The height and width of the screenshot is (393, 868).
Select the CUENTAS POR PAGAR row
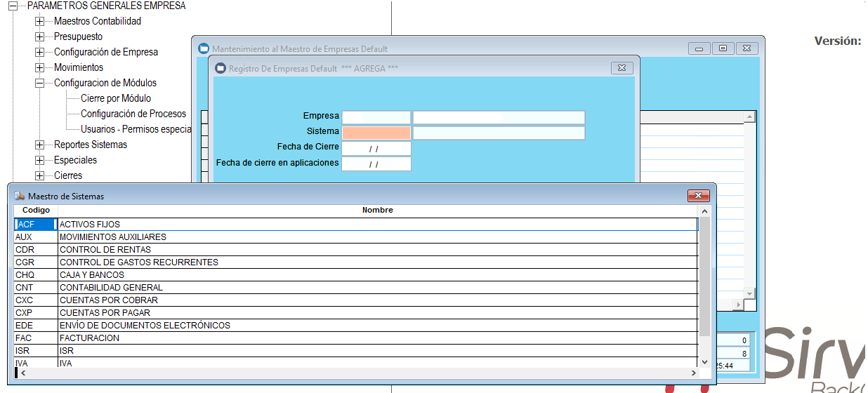tap(105, 313)
